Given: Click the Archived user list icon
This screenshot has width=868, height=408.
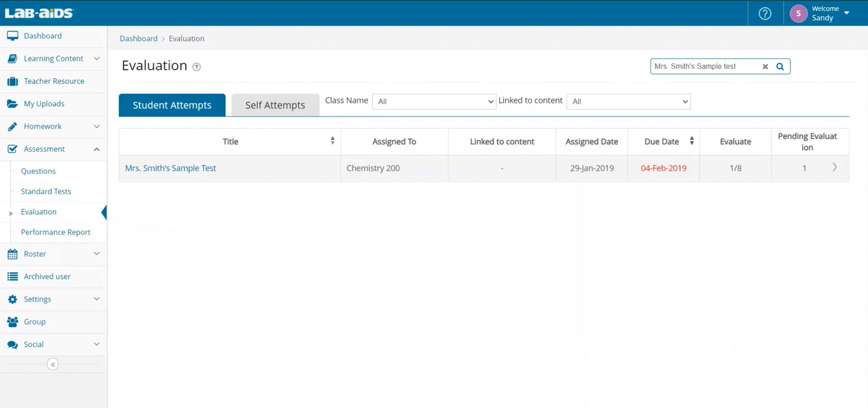Looking at the screenshot, I should [13, 277].
